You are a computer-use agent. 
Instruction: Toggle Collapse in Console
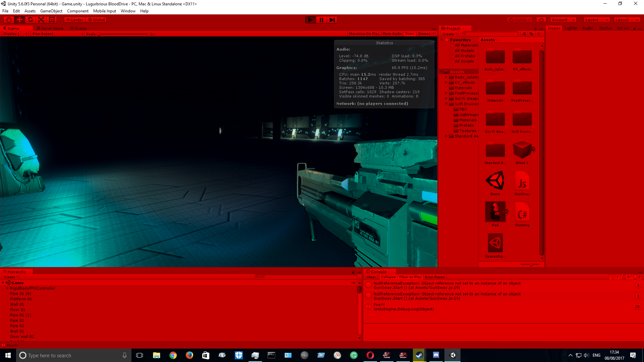388,277
